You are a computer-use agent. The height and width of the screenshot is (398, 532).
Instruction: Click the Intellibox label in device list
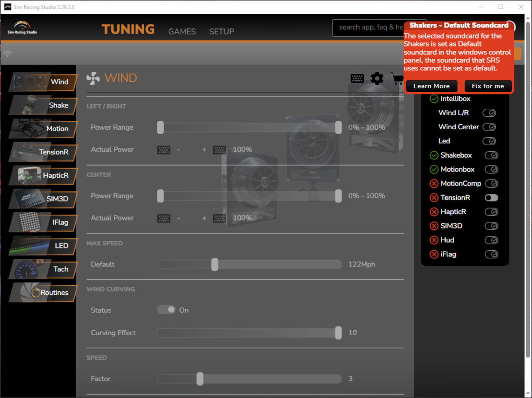[455, 99]
